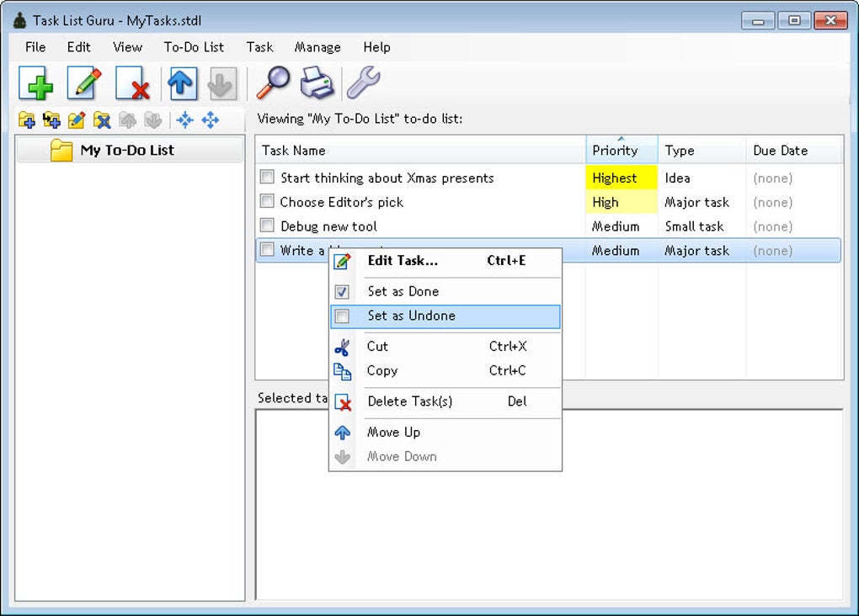
Task: Click the Edit task pencil toolbar icon
Action: pos(84,83)
